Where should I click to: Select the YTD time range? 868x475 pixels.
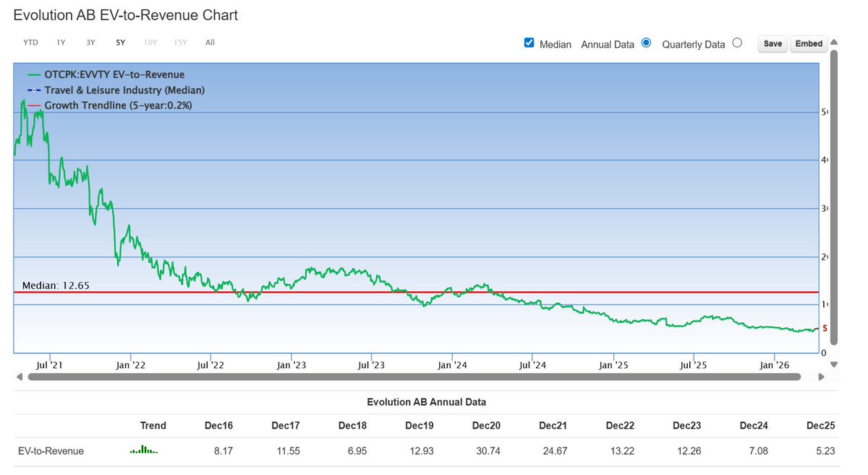click(30, 43)
